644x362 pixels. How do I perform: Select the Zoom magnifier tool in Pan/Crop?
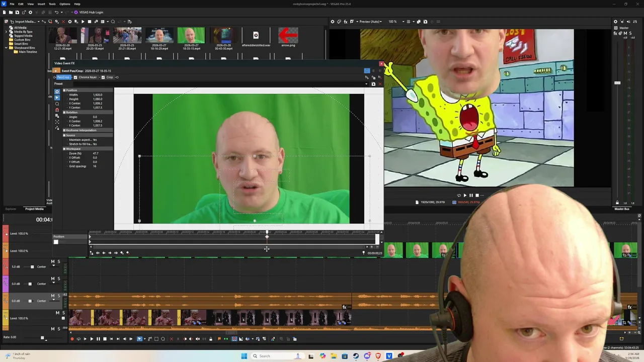57,104
